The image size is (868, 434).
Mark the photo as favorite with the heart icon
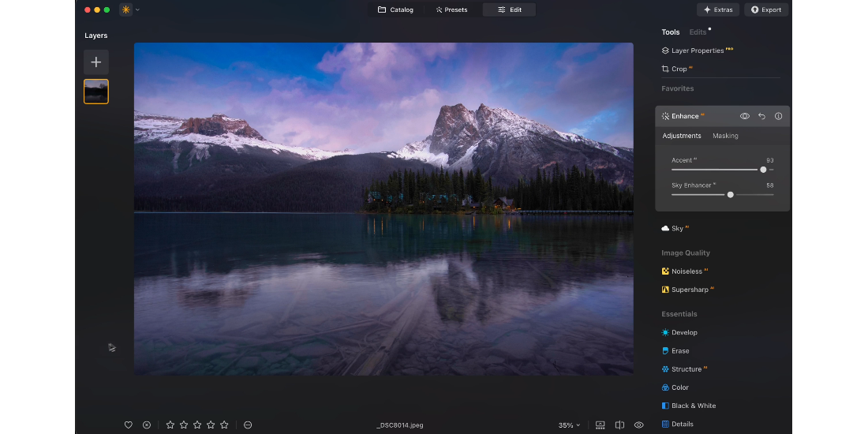129,425
